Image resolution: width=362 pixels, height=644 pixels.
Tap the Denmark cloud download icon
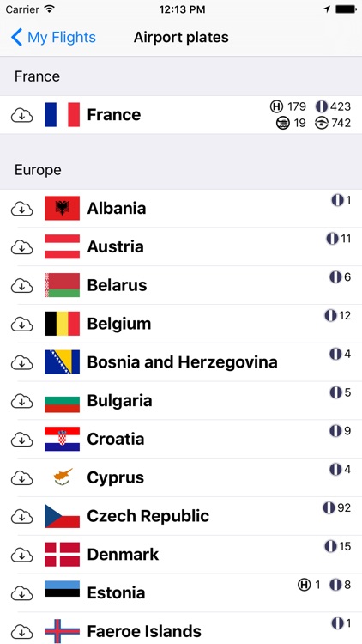pyautogui.click(x=21, y=555)
